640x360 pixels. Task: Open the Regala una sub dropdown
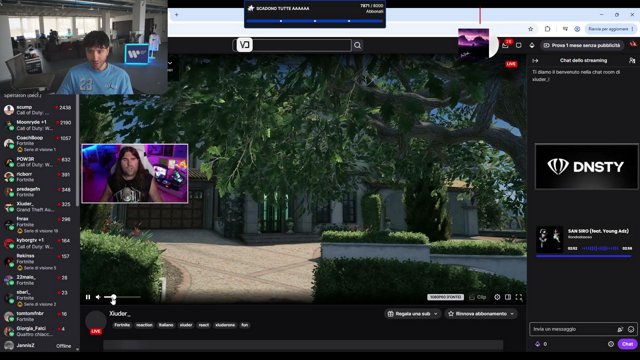[413, 314]
